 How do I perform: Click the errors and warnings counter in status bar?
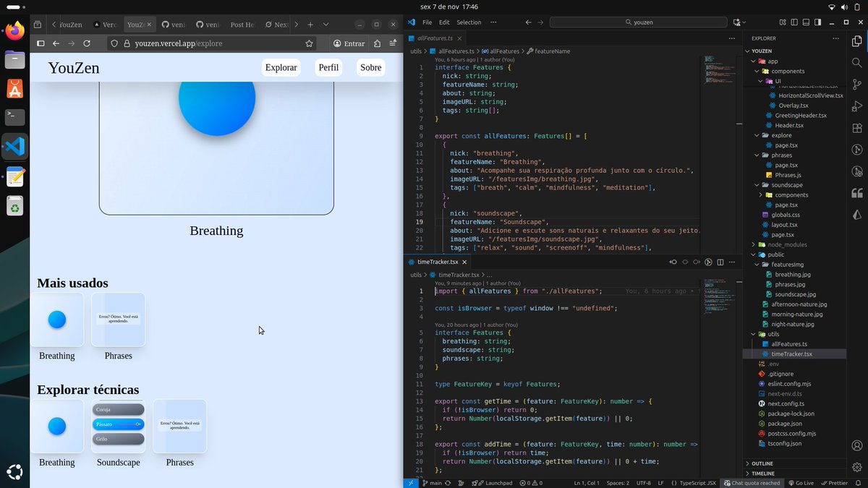(530, 483)
